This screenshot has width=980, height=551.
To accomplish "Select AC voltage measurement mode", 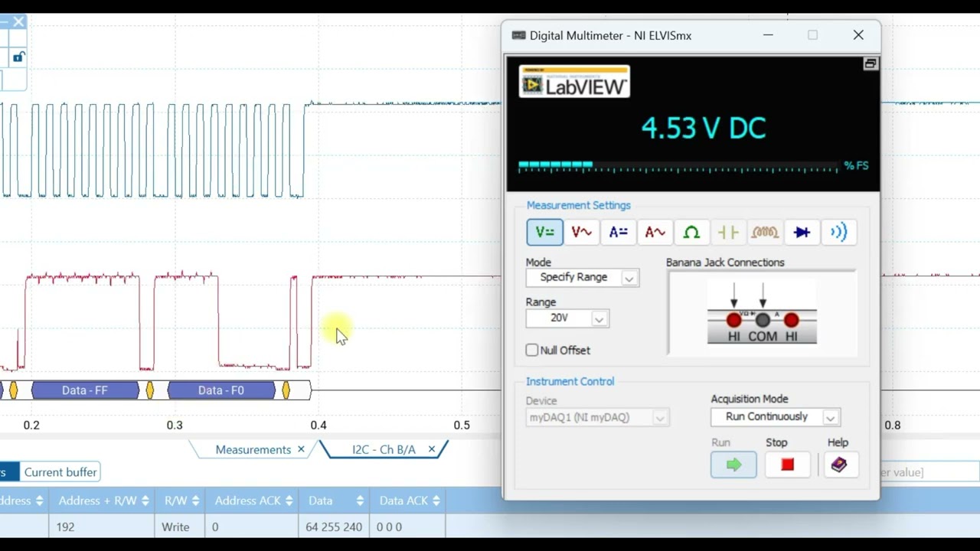I will click(x=581, y=232).
